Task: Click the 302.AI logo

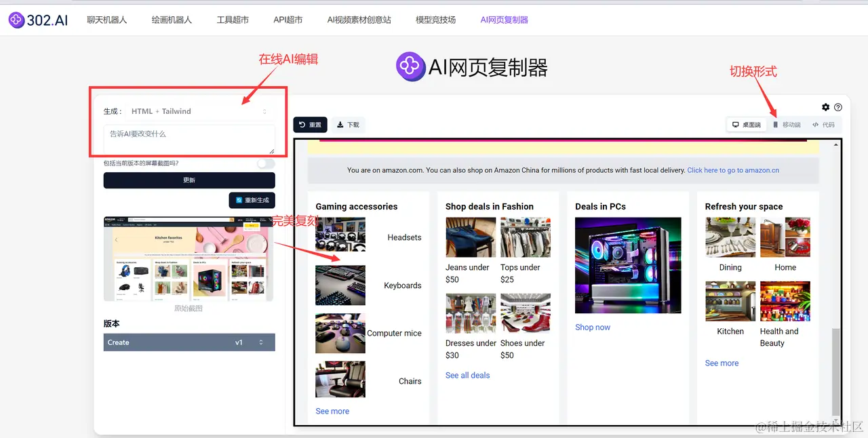Action: pos(39,20)
